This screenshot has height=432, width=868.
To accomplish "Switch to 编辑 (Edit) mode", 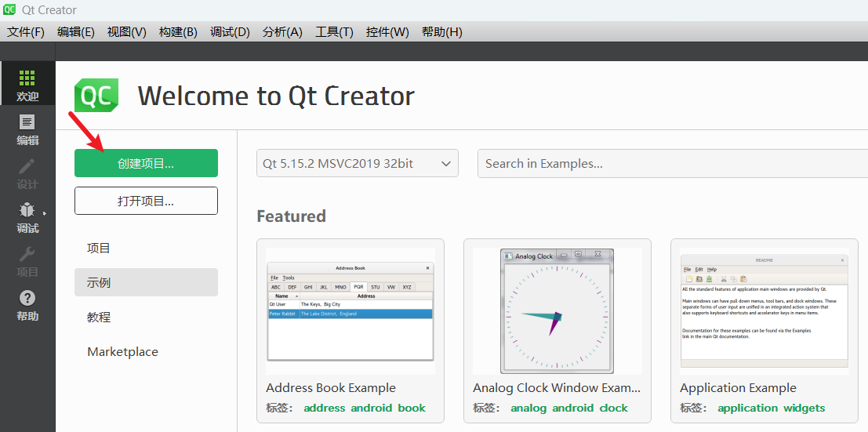I will 27,129.
